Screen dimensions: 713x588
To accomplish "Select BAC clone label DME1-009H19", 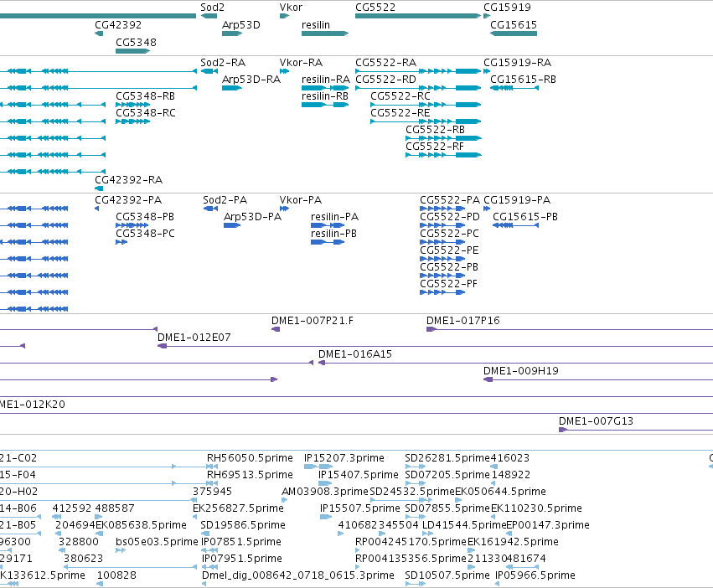I will [521, 372].
